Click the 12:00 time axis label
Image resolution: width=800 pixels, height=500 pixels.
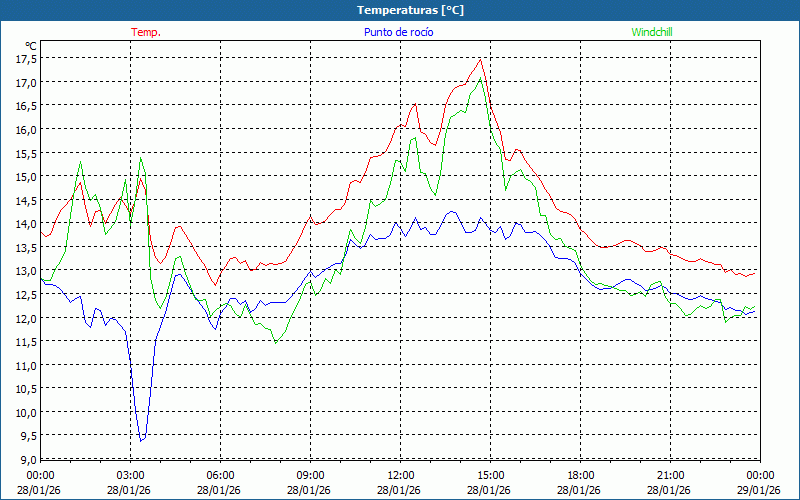click(400, 475)
